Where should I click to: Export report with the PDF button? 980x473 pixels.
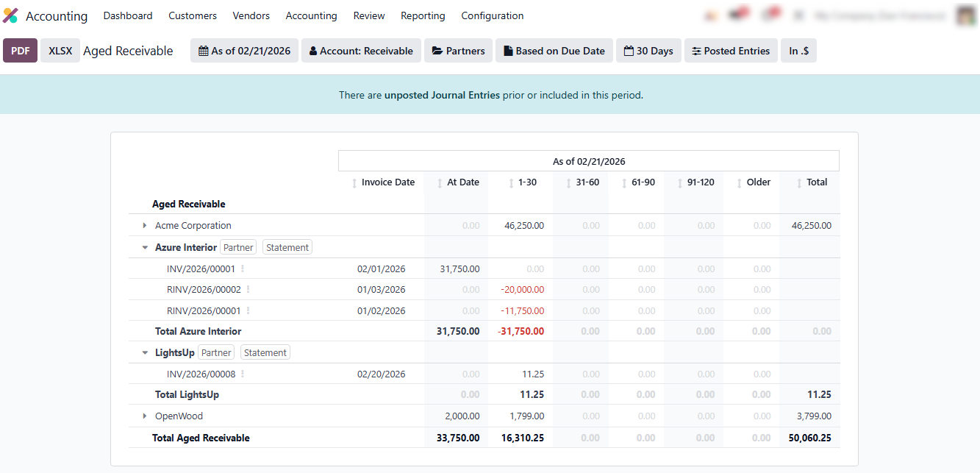(21, 51)
